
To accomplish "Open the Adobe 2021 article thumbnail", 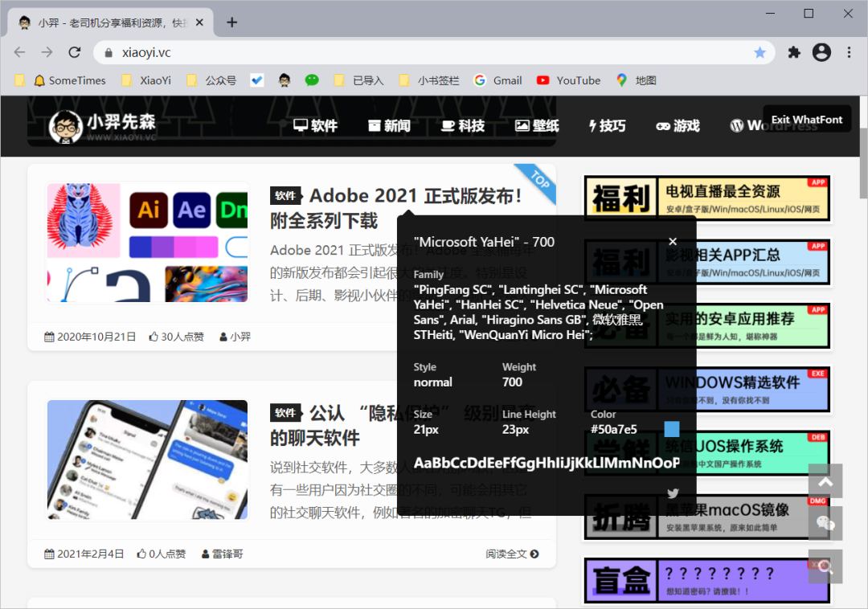I will 147,243.
